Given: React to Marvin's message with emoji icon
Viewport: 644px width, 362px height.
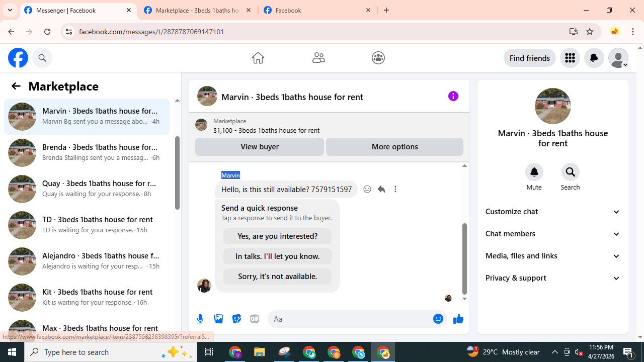Looking at the screenshot, I should tap(367, 189).
